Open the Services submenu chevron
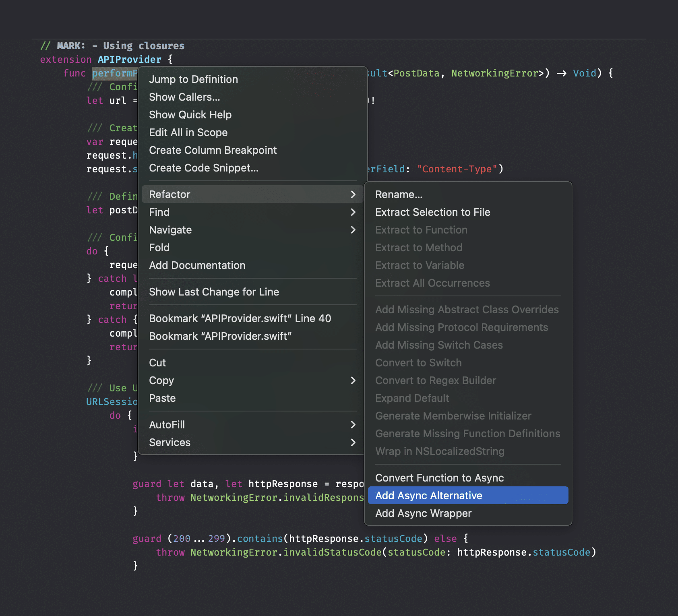 [353, 442]
